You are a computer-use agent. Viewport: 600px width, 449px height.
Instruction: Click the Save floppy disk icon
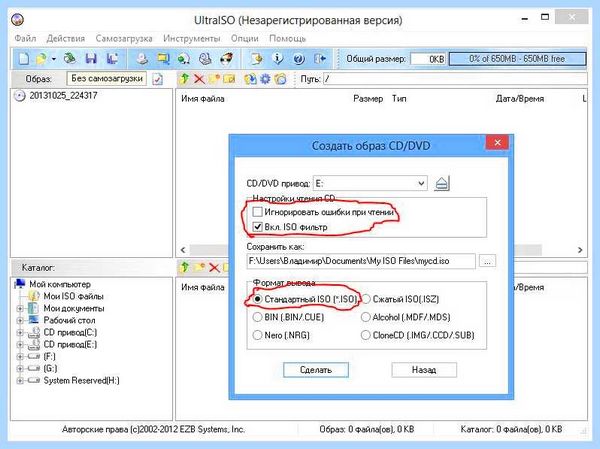91,59
